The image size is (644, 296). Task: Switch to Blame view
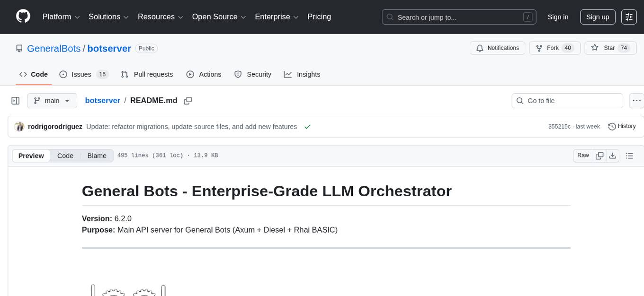(97, 156)
